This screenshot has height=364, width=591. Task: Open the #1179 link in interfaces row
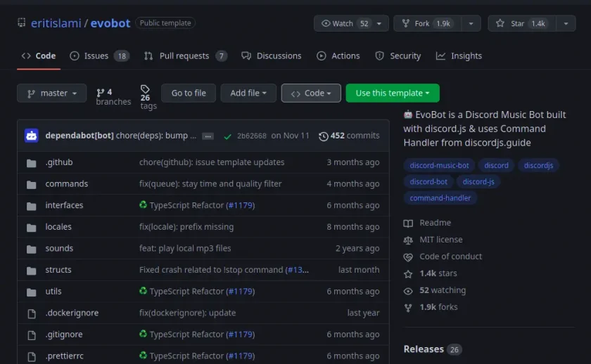pyautogui.click(x=240, y=205)
